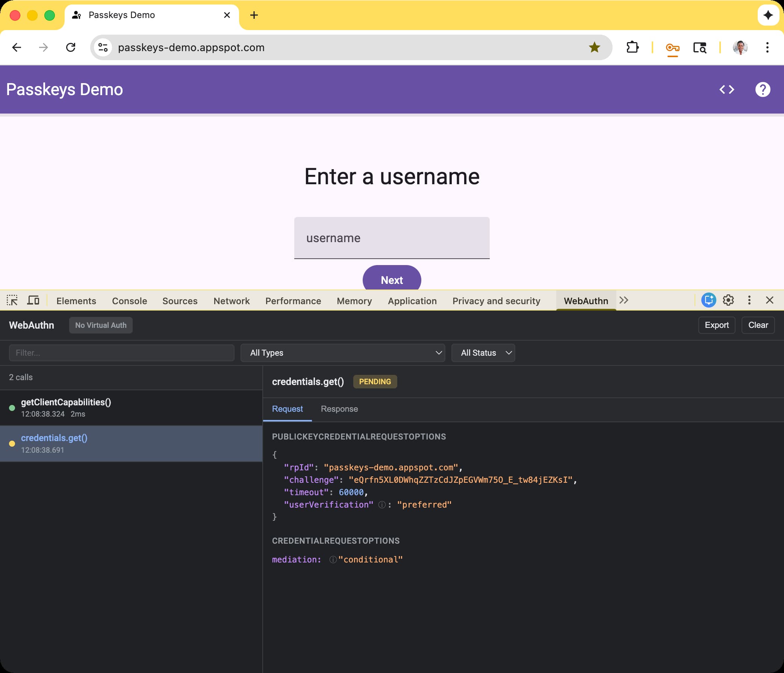Switch to the Network tab
Image resolution: width=784 pixels, height=673 pixels.
pyautogui.click(x=231, y=300)
